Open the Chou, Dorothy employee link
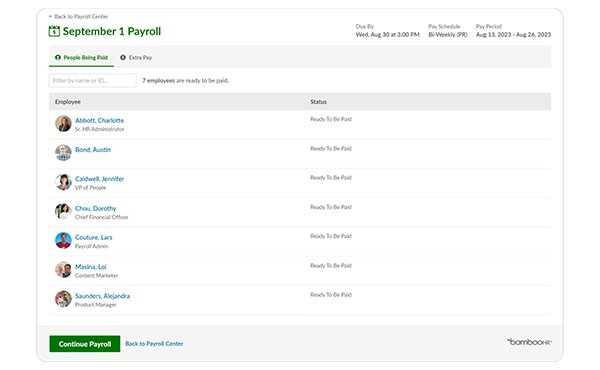Image resolution: width=600 pixels, height=370 pixels. (x=96, y=208)
